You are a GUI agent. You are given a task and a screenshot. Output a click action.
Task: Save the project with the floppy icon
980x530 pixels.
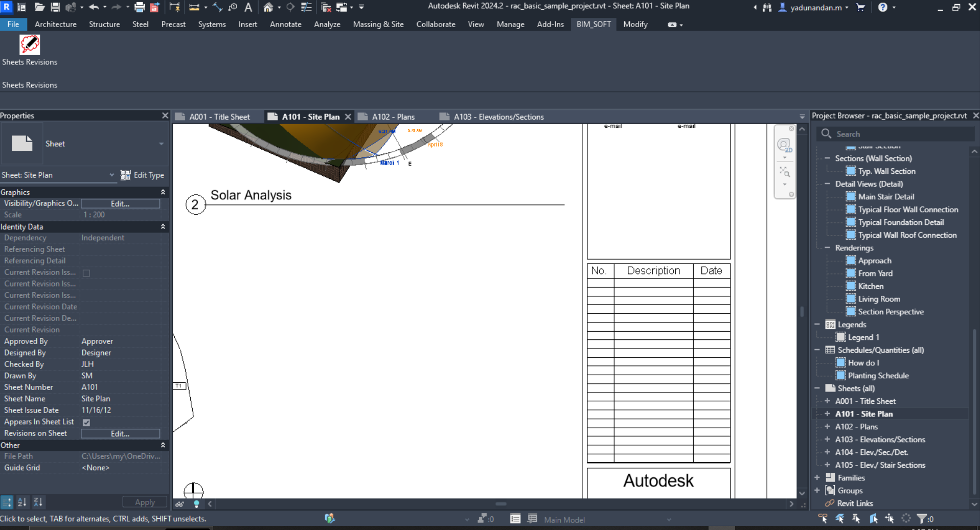pyautogui.click(x=55, y=7)
